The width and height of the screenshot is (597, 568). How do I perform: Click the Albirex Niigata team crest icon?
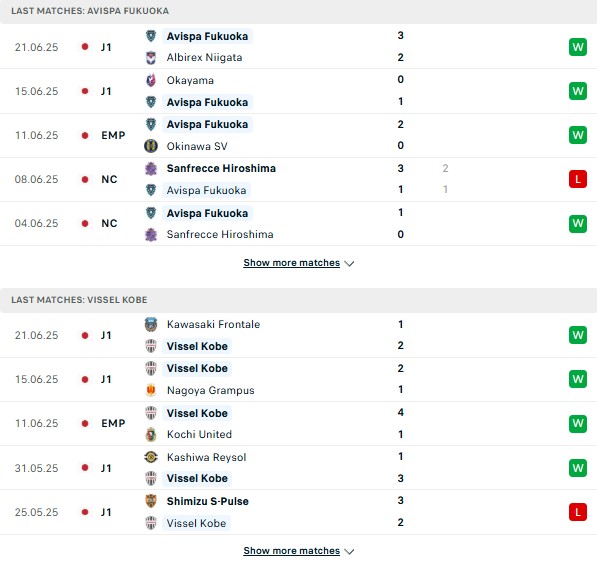pyautogui.click(x=151, y=57)
